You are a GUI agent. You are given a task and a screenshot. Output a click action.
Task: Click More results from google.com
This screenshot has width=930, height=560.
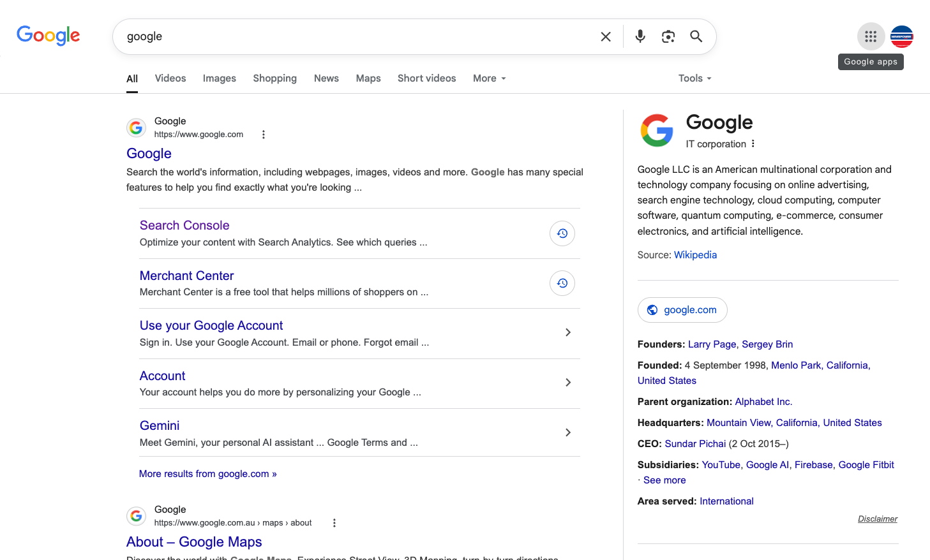(x=208, y=474)
